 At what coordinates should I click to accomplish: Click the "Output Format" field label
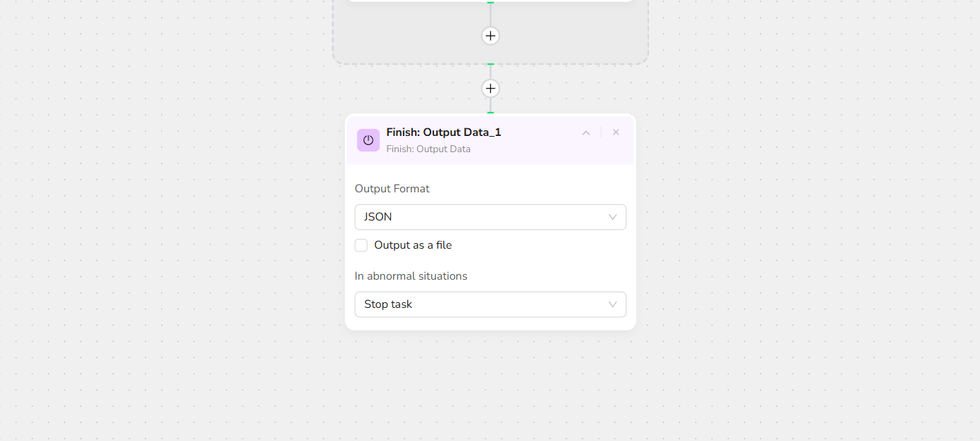click(x=392, y=189)
